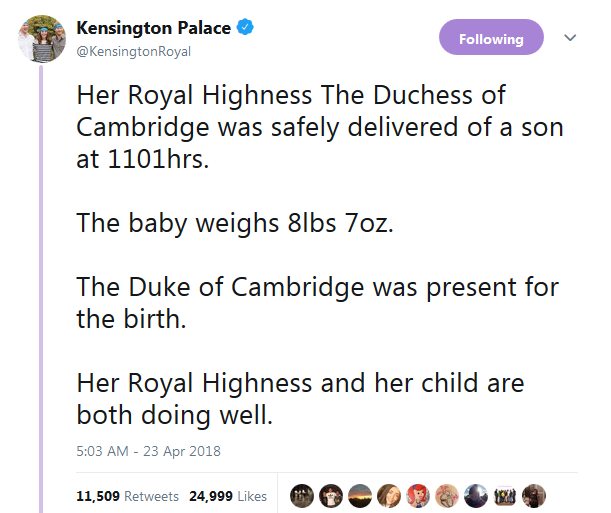Open the 5:03 AM - 23 Apr 2018 timestamp
The width and height of the screenshot is (611, 513).
[148, 451]
